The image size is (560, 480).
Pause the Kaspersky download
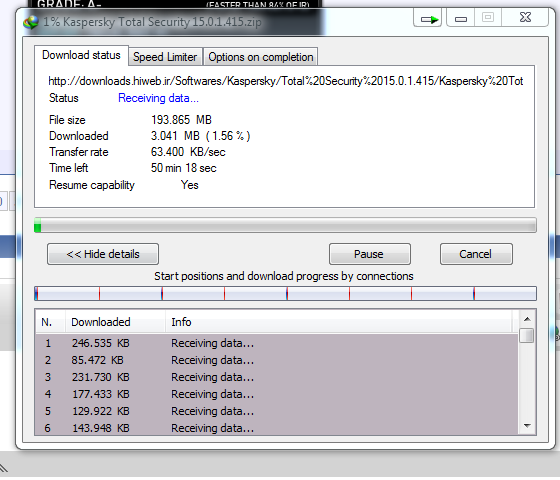pyautogui.click(x=370, y=254)
